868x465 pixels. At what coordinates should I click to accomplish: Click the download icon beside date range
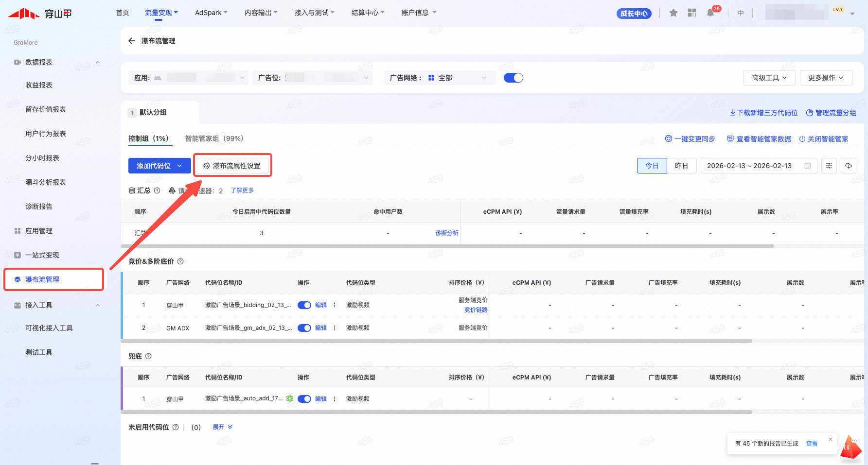pyautogui.click(x=849, y=166)
